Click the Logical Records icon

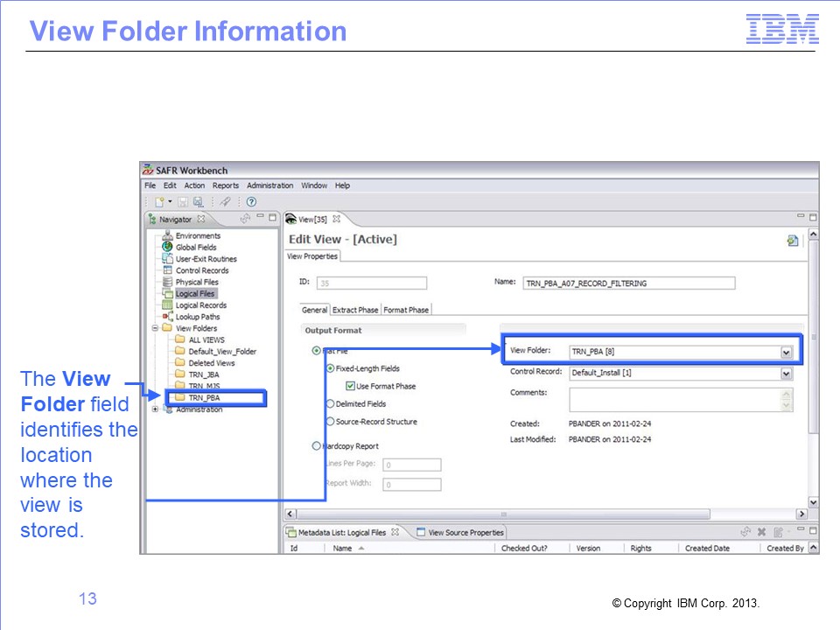point(168,304)
